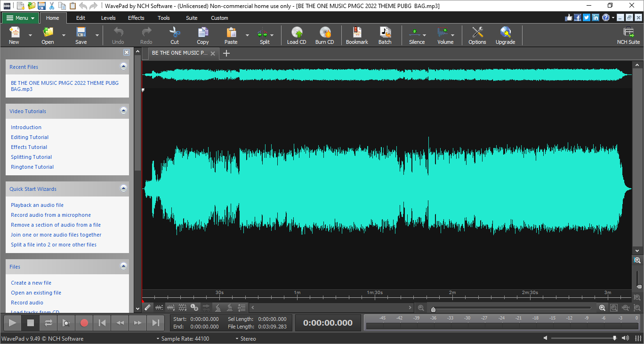The width and height of the screenshot is (644, 344).
Task: Click the master volume slider in status bar
Action: pyautogui.click(x=584, y=338)
